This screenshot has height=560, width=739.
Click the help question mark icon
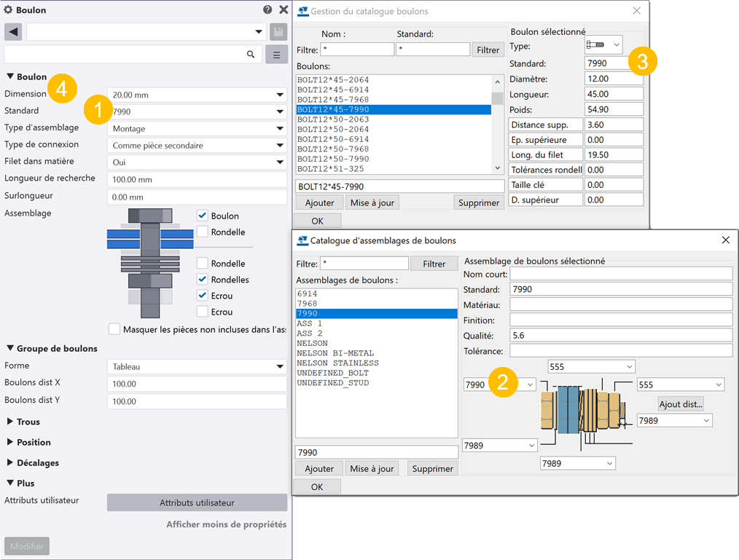[x=267, y=10]
